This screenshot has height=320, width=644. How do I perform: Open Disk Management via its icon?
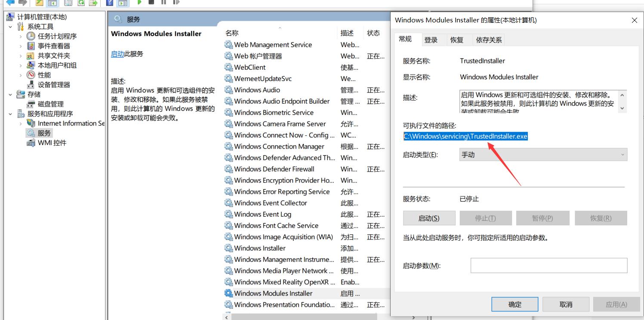[x=31, y=104]
